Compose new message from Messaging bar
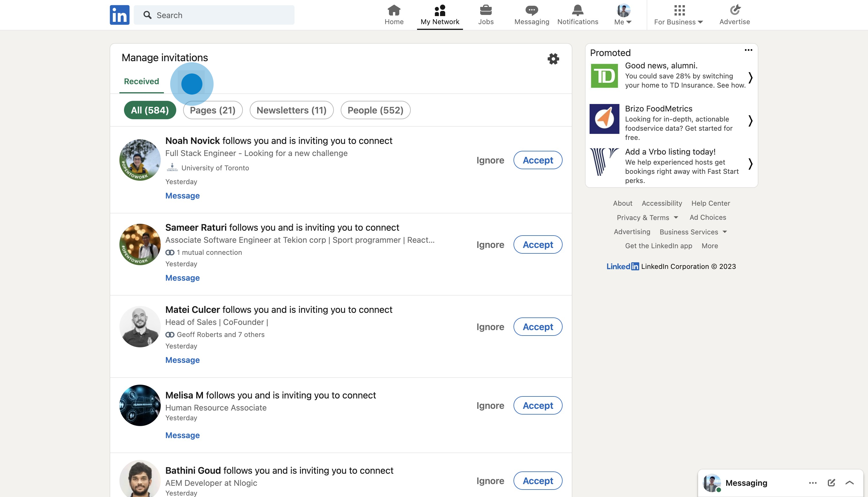This screenshot has height=497, width=868. [x=831, y=483]
